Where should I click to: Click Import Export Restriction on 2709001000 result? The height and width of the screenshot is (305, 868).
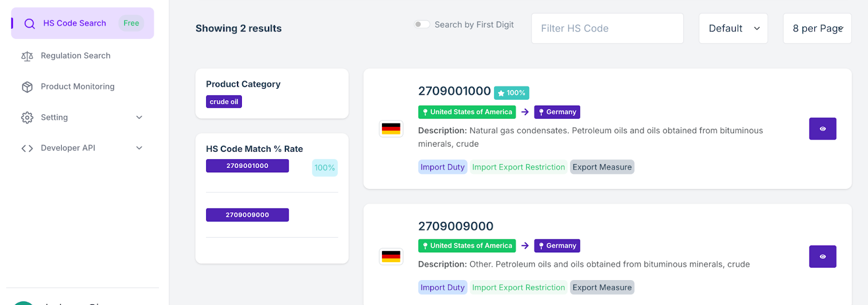[519, 167]
